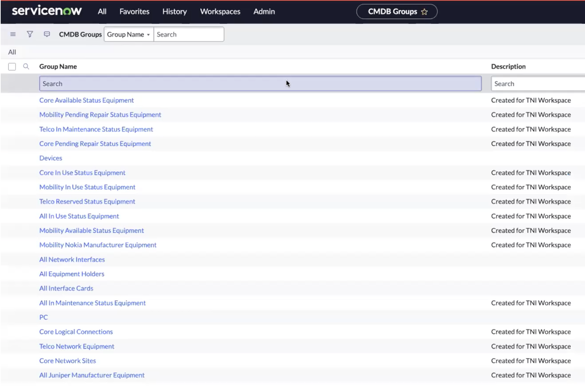
Task: Open the list context hamburger menu
Action: [x=13, y=34]
